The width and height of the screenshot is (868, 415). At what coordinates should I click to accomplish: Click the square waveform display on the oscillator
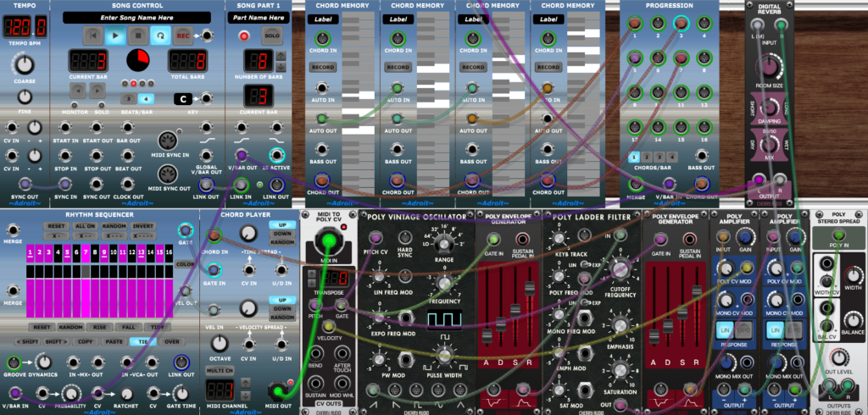pyautogui.click(x=444, y=319)
